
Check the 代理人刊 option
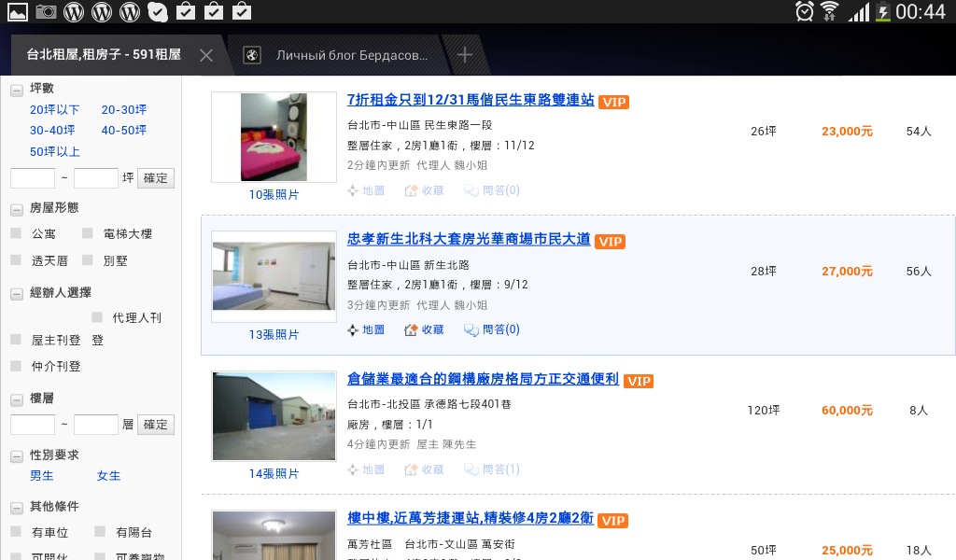coord(97,316)
